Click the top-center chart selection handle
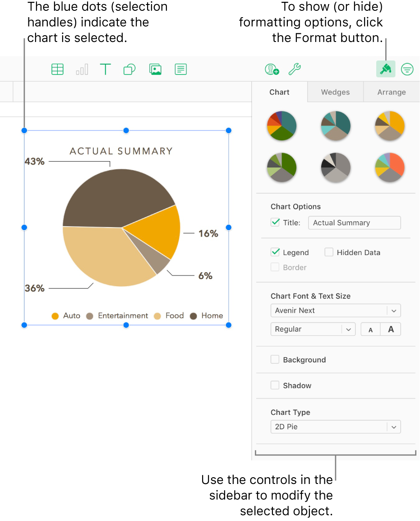Image resolution: width=420 pixels, height=521 pixels. click(x=126, y=130)
